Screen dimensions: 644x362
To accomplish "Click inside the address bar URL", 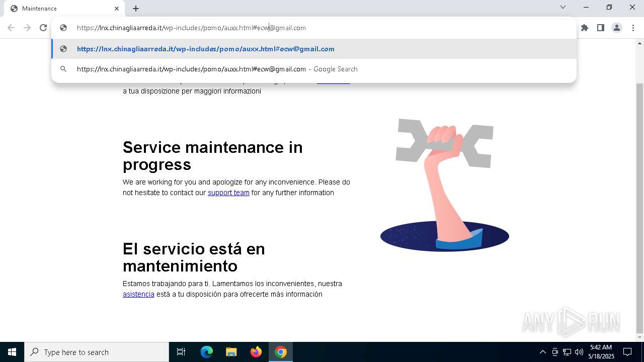I will pyautogui.click(x=191, y=28).
